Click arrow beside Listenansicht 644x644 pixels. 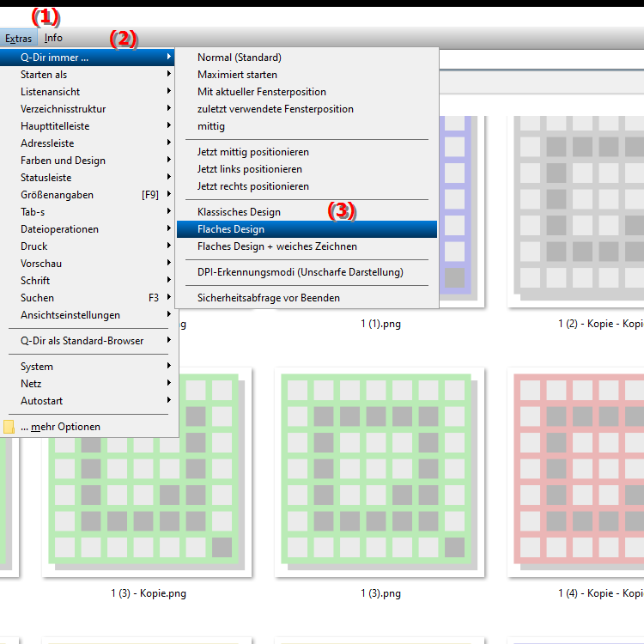click(x=169, y=91)
